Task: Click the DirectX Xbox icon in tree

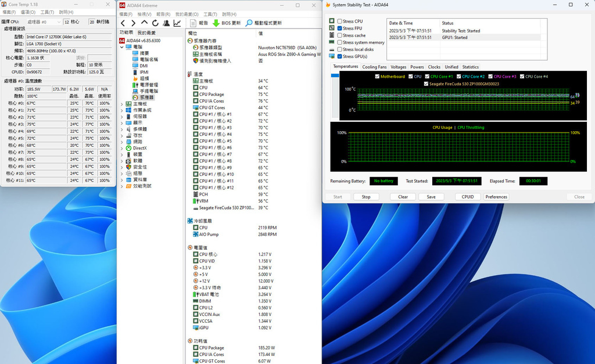Action: pos(128,148)
